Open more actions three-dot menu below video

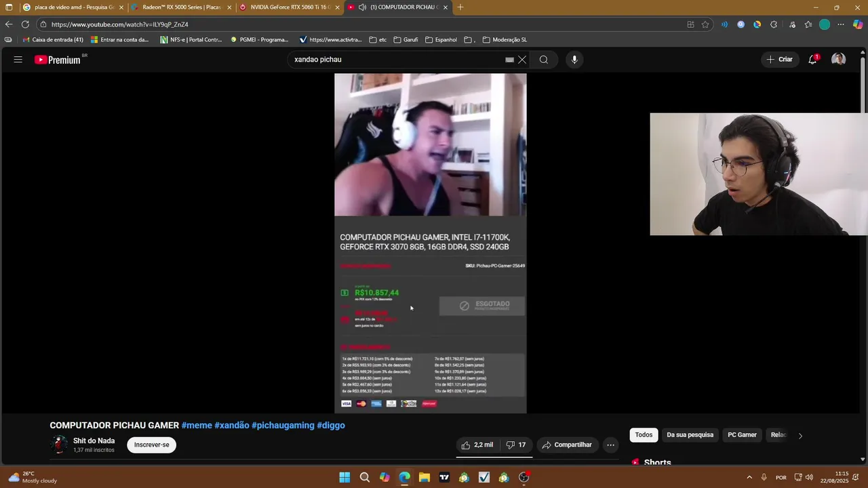click(x=610, y=445)
